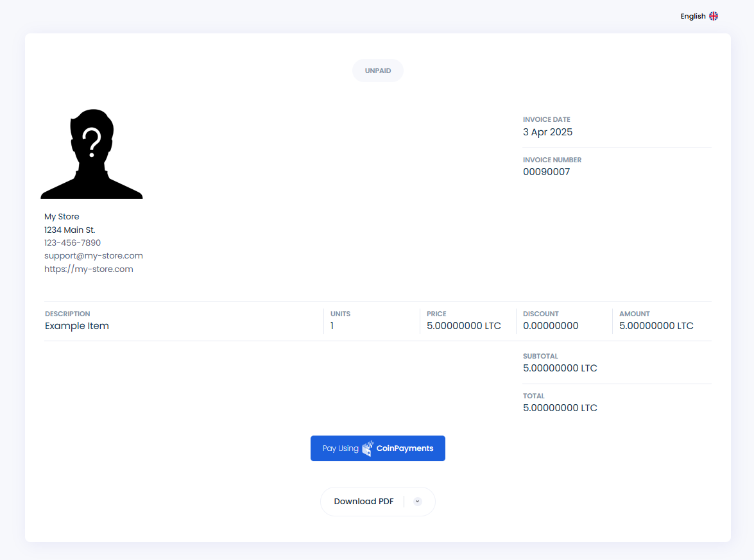Open the support@my-store.com email link
This screenshot has width=754, height=560.
[93, 255]
